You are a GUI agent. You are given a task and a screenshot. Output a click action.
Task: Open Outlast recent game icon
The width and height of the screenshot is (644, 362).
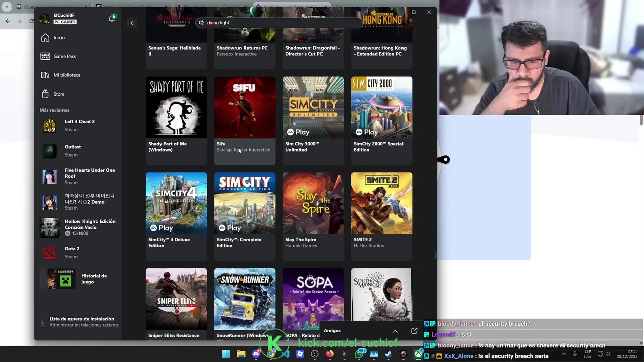[x=49, y=151]
